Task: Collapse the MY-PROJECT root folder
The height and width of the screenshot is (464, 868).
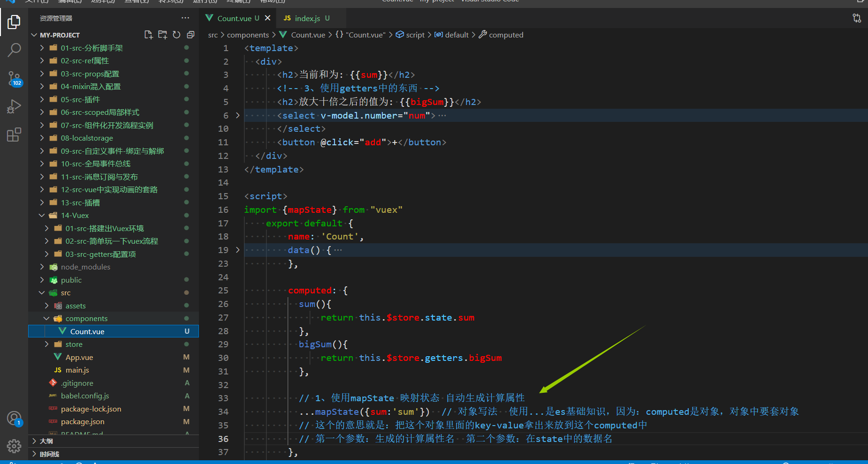Action: coord(34,35)
